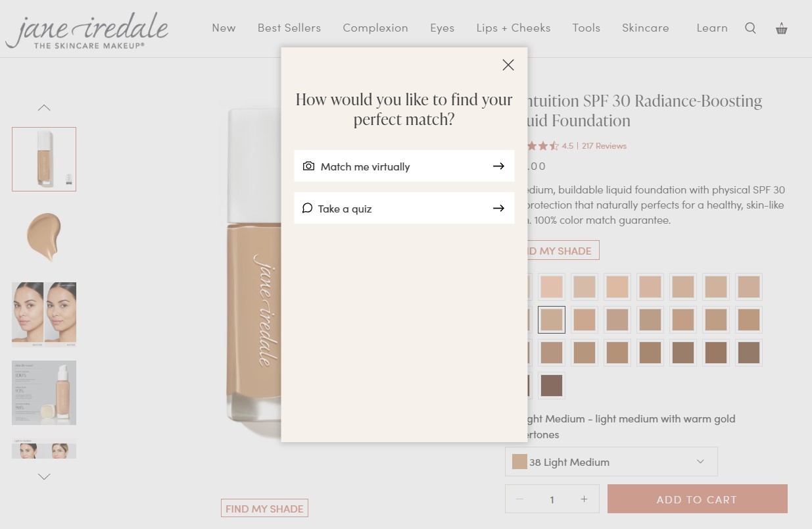Choose Match me virtually option
Viewport: 812px width, 529px height.
[404, 166]
